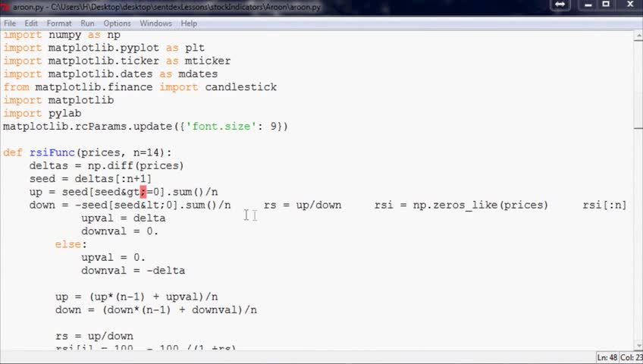The width and height of the screenshot is (643, 364).
Task: Click the 'import matplotlib' line
Action: coord(58,100)
